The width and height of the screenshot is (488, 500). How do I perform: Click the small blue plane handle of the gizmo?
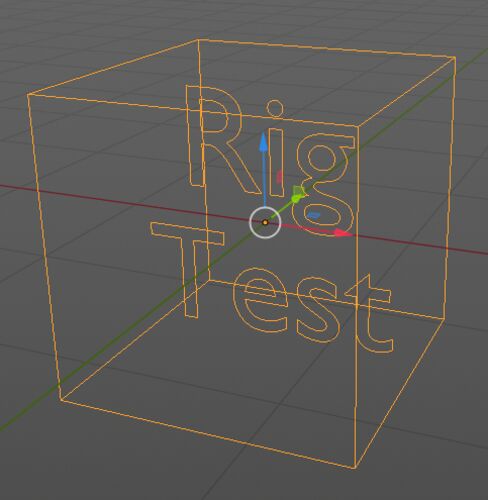tap(313, 215)
